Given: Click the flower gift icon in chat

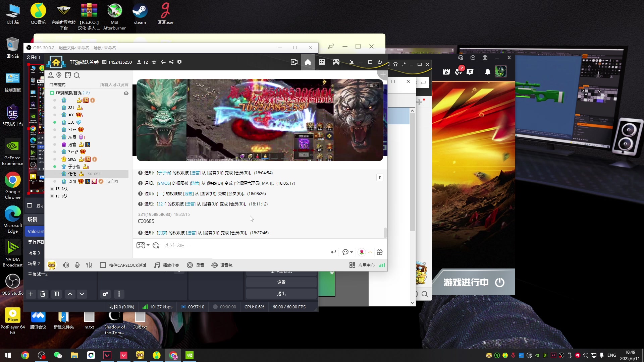Looking at the screenshot, I should click(362, 252).
